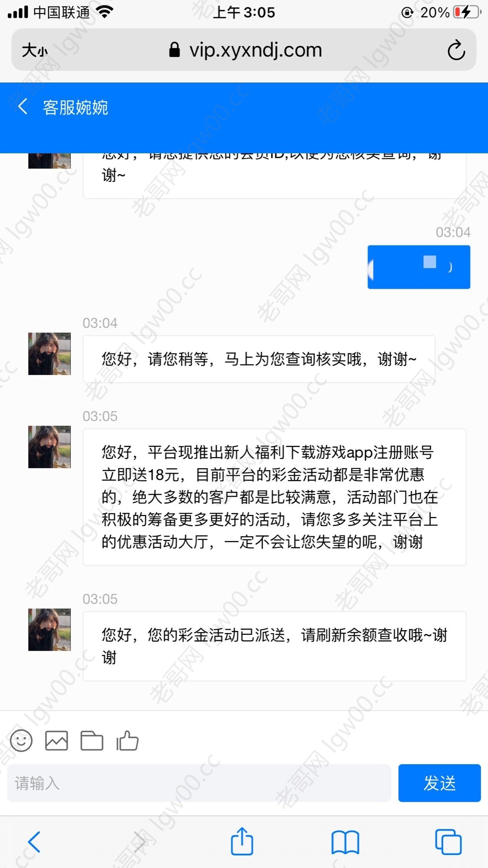This screenshot has width=488, height=868.
Task: Tap the vip.xyxndj.com address bar
Action: pos(244,50)
